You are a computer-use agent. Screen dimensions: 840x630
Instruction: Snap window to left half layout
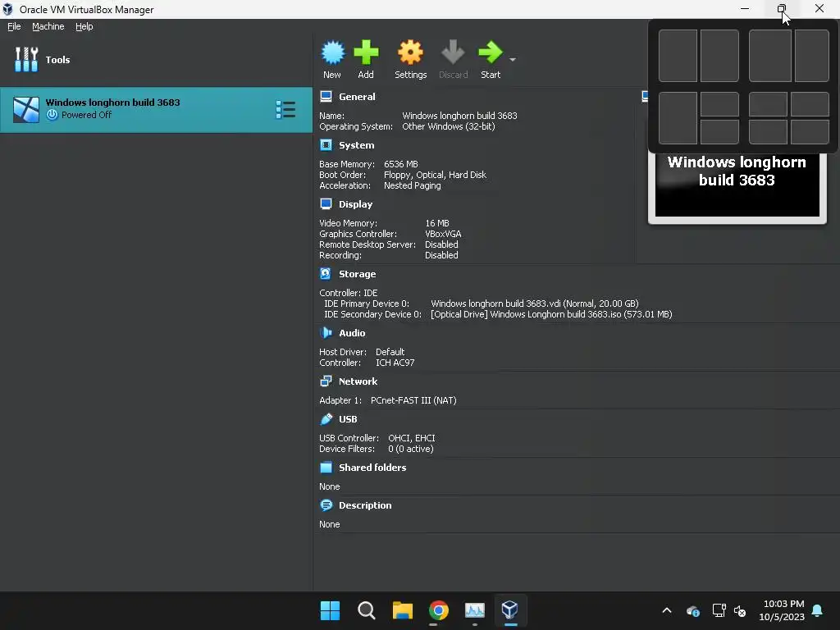coord(678,56)
